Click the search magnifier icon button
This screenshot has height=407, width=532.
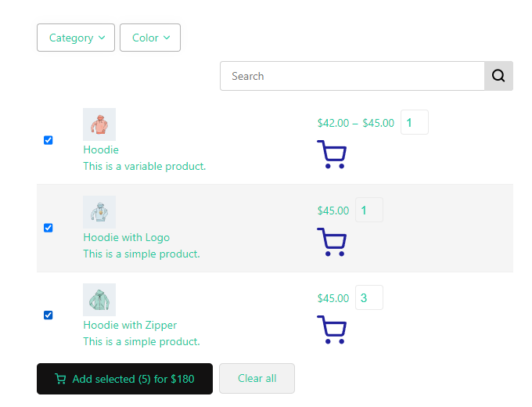point(498,76)
